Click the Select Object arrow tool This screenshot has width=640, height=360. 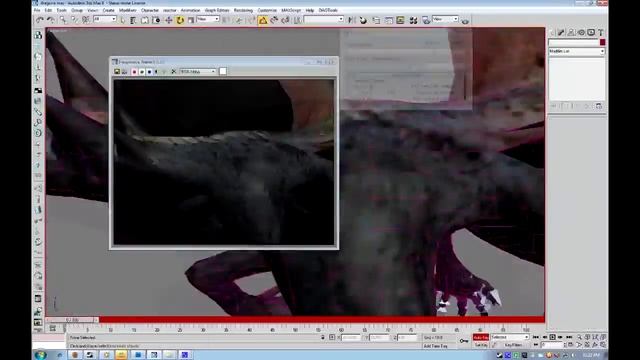pos(122,20)
